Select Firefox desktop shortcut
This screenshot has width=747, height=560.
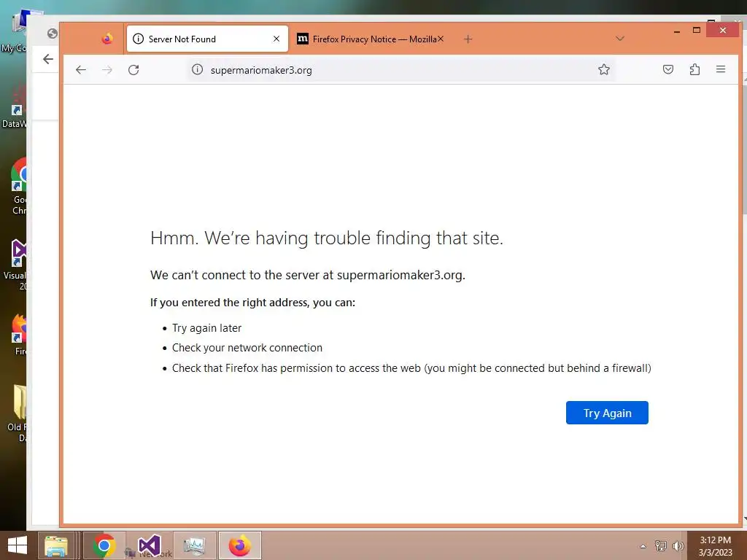(x=19, y=334)
